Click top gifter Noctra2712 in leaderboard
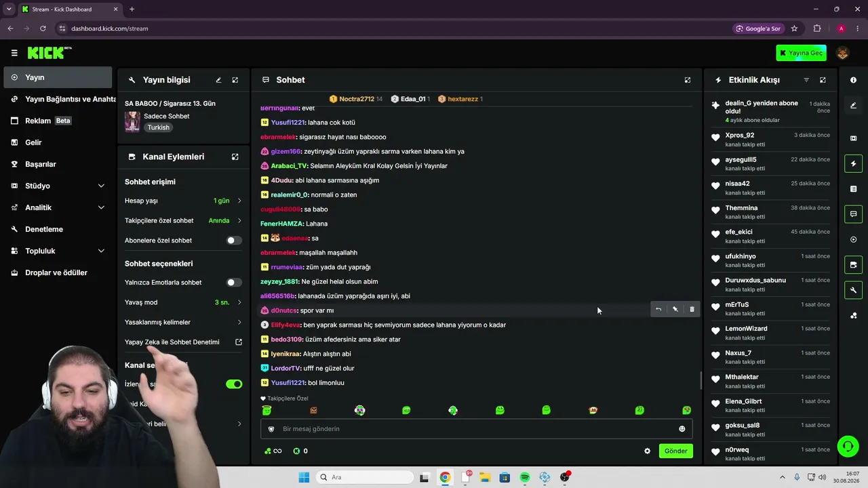This screenshot has width=868, height=488. pyautogui.click(x=357, y=99)
